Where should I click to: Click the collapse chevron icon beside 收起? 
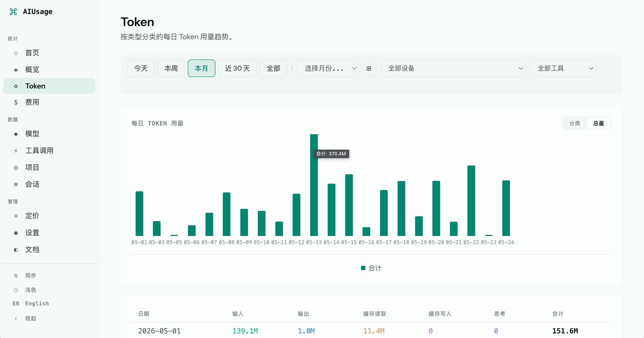pos(16,319)
